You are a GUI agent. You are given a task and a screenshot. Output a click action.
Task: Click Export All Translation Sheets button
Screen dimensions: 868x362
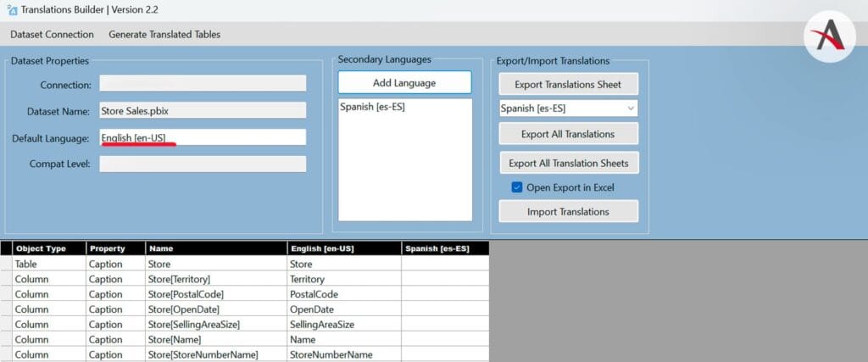(x=568, y=163)
